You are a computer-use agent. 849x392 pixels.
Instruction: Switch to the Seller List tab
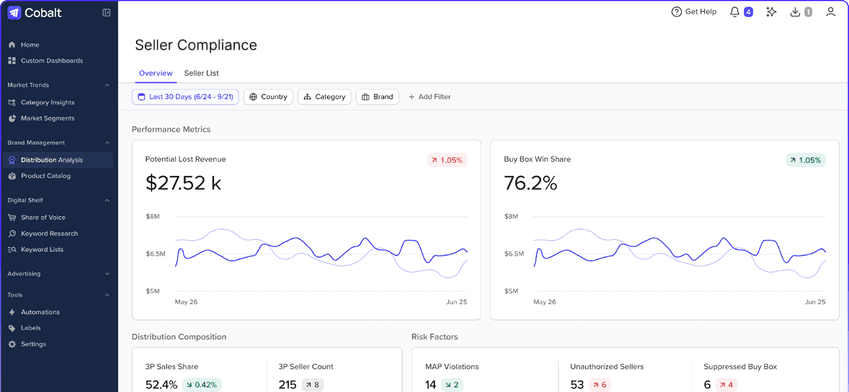click(201, 73)
